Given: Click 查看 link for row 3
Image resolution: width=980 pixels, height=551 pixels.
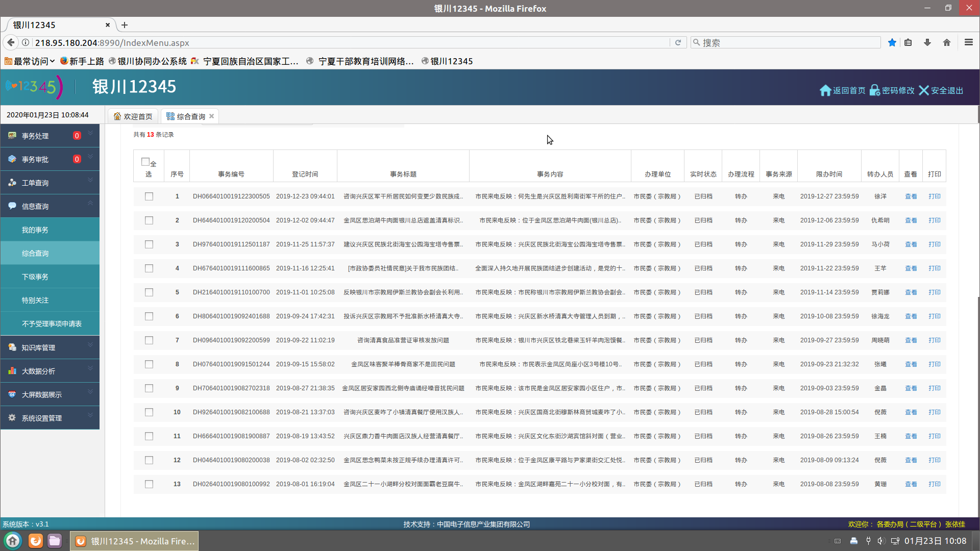Looking at the screenshot, I should click(911, 244).
